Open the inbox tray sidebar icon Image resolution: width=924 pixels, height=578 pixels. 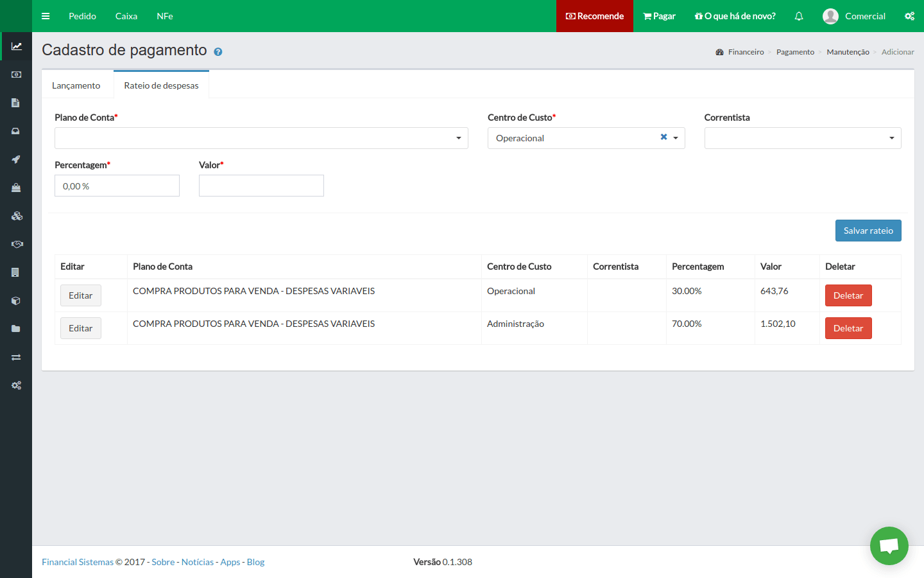16,131
